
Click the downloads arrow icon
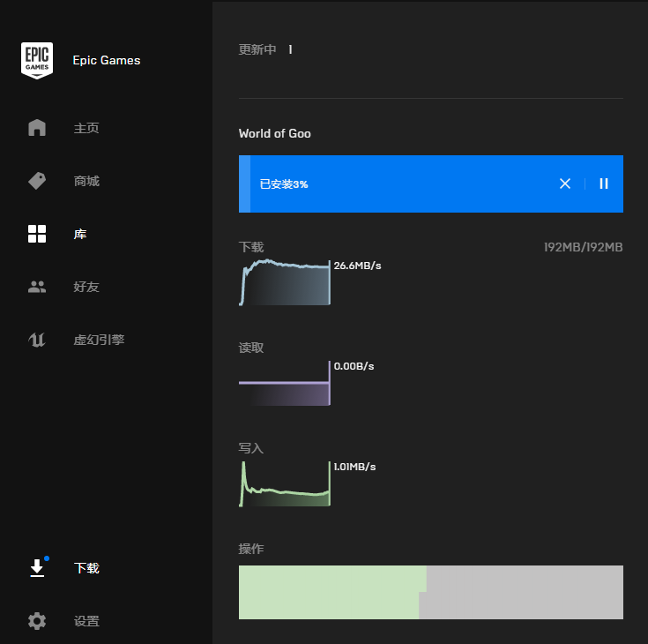[37, 568]
